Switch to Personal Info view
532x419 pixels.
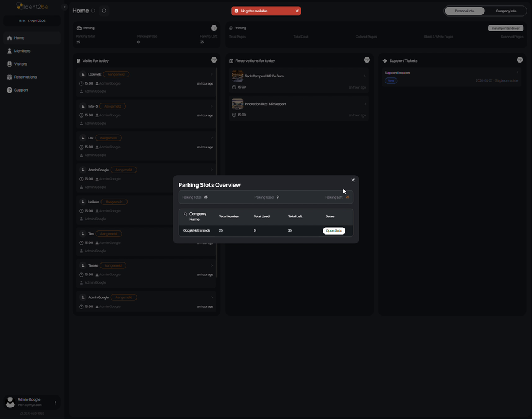click(x=464, y=11)
